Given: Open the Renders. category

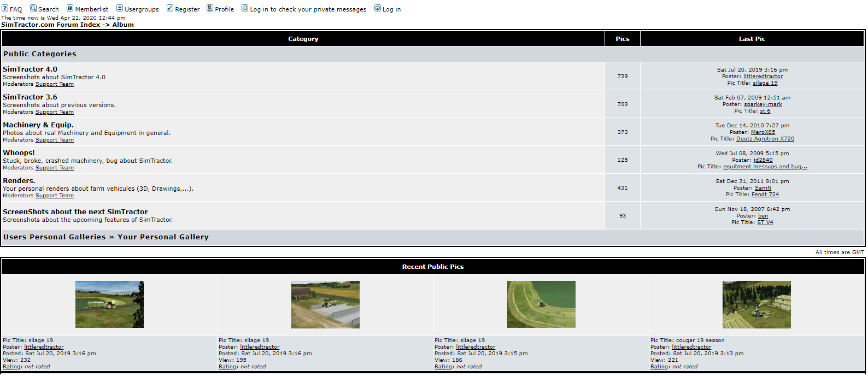Looking at the screenshot, I should pyautogui.click(x=19, y=181).
